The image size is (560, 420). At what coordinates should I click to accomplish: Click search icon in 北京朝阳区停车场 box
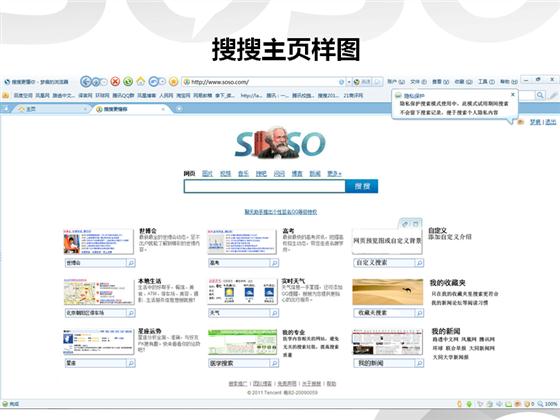coord(131,313)
